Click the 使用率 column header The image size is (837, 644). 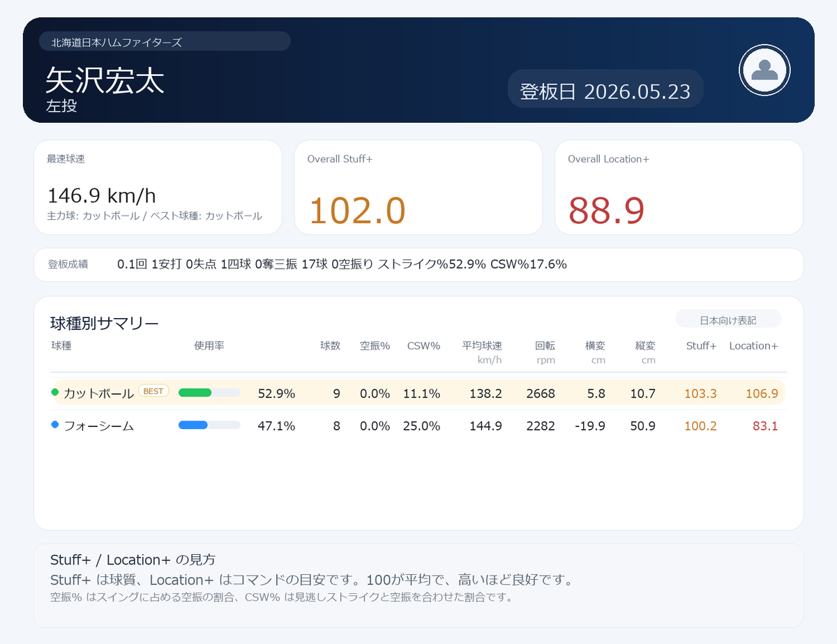pos(209,346)
